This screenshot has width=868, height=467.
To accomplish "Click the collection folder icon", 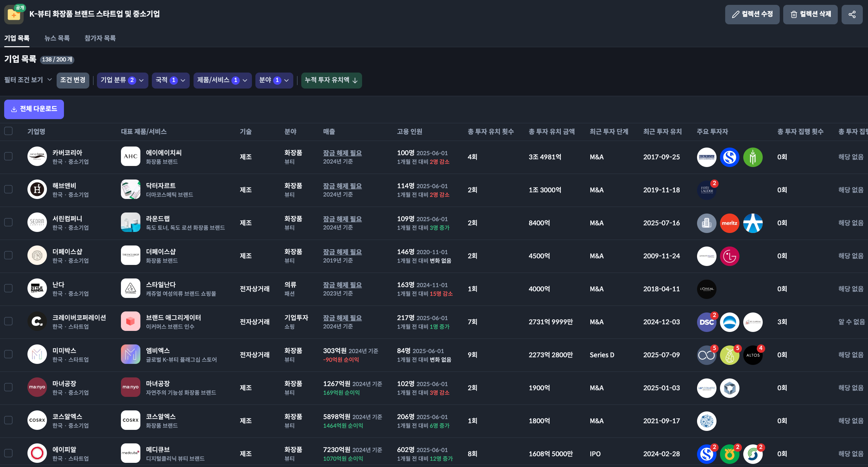I will click(x=14, y=15).
